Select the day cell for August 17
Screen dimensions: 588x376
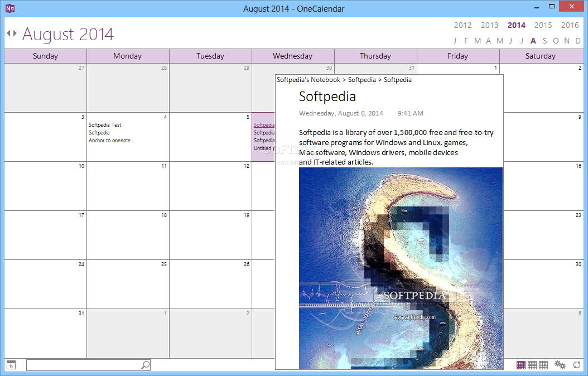[45, 235]
